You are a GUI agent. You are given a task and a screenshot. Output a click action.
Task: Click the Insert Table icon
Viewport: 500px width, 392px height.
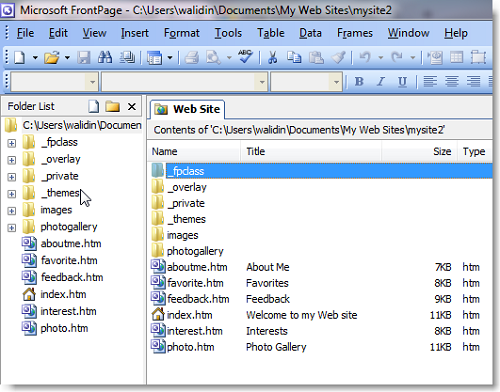[x=456, y=58]
